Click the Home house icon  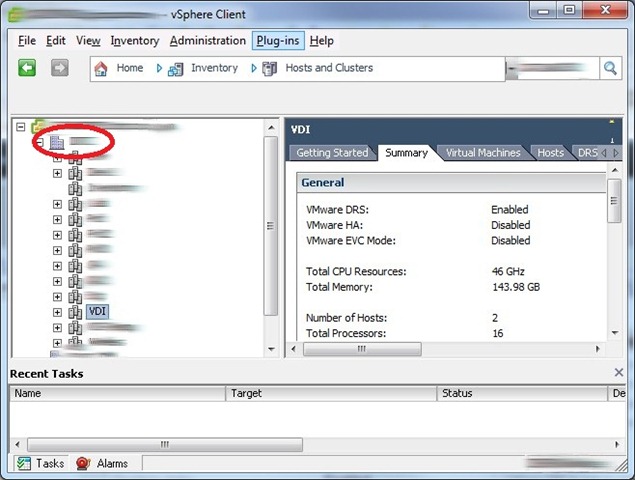point(101,68)
